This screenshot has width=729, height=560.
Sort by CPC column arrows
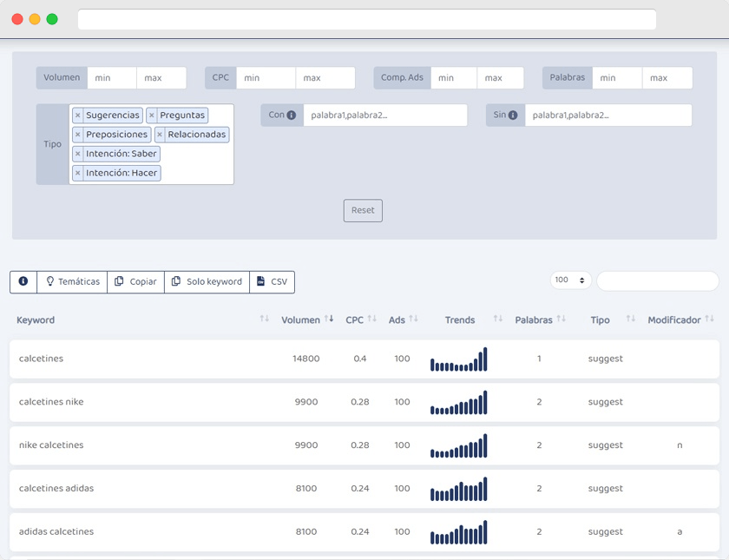point(372,319)
